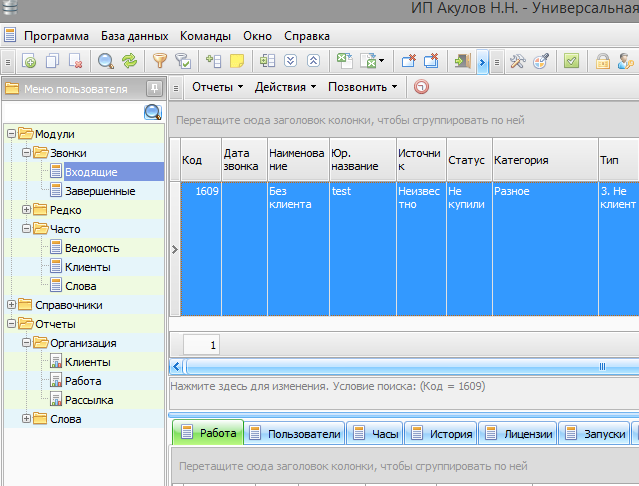Click the search condition text to edit filter
The image size is (639, 486).
(x=328, y=386)
